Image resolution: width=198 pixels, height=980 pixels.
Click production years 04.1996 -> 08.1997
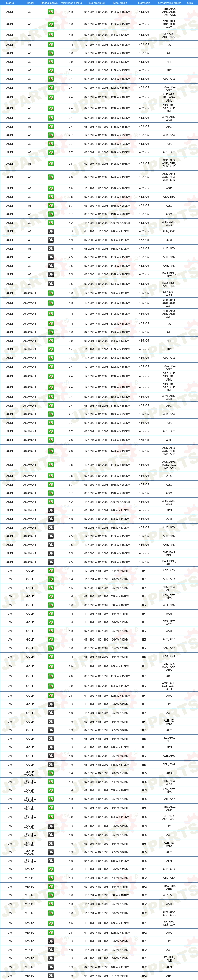coord(96,747)
